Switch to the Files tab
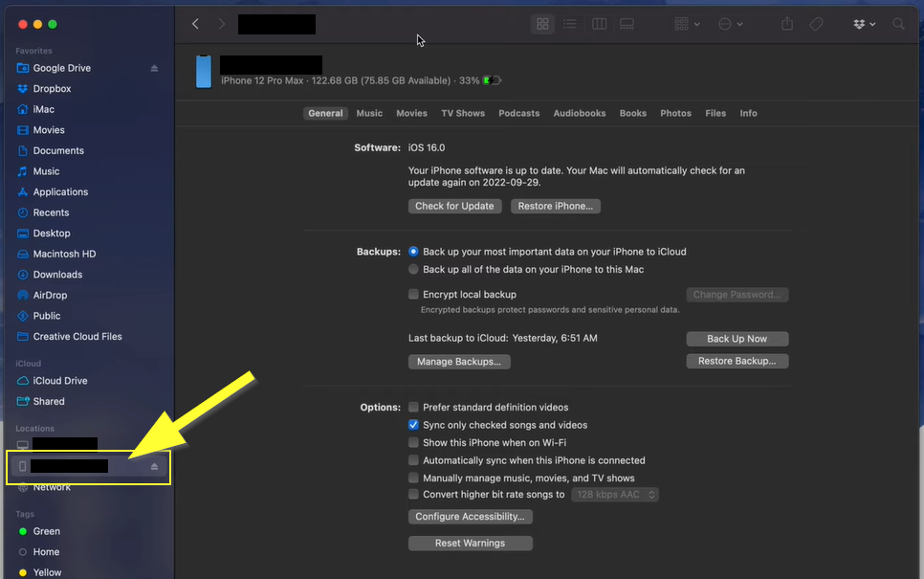The width and height of the screenshot is (924, 579). 715,113
